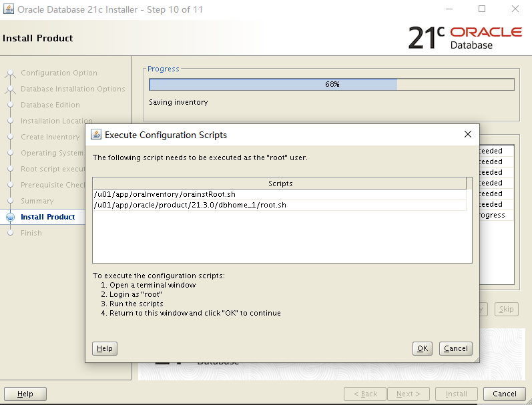Select the Database Edition step

click(x=50, y=105)
